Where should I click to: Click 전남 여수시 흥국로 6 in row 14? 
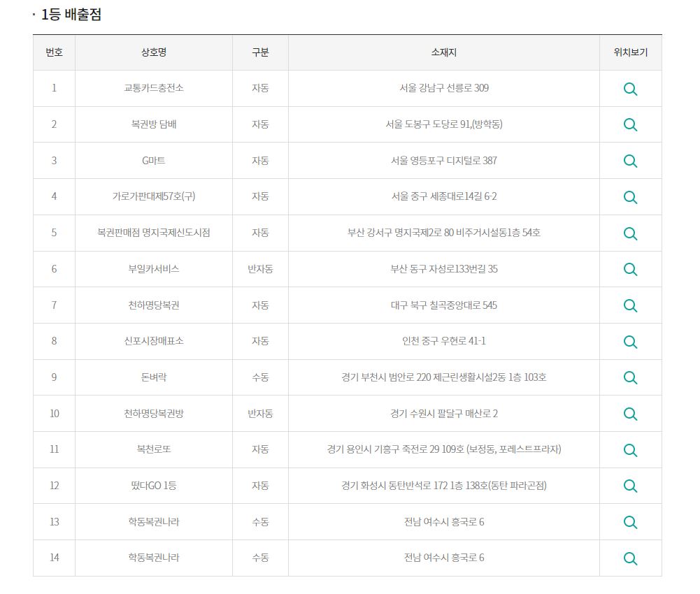tap(444, 558)
